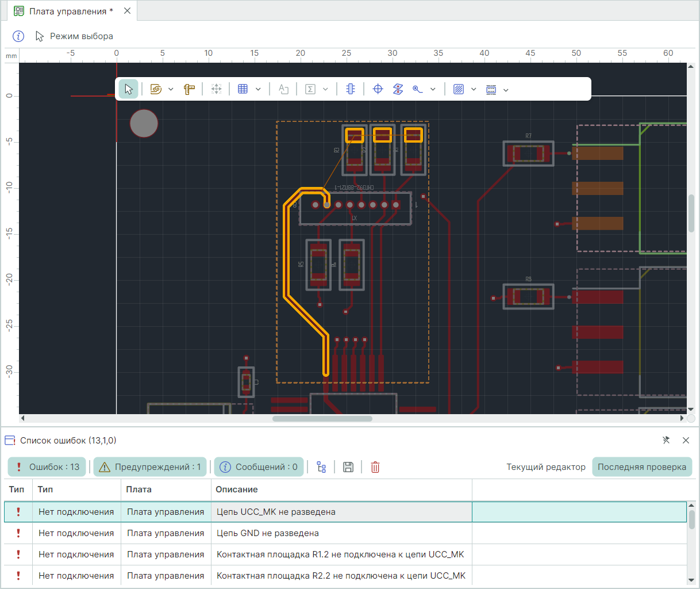The height and width of the screenshot is (589, 700).
Task: Switch to the 'Плата управления' document tab
Action: point(71,11)
